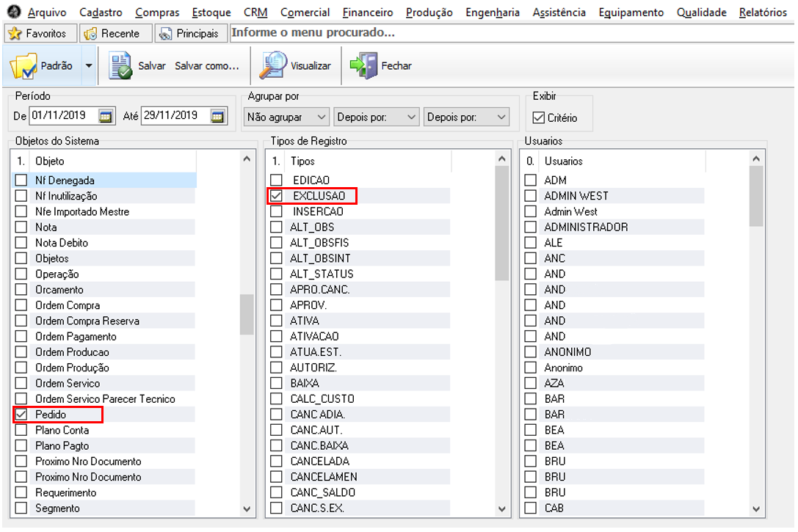This screenshot has height=532, width=798.
Task: Select the Plano Conta row
Action: coord(105,430)
